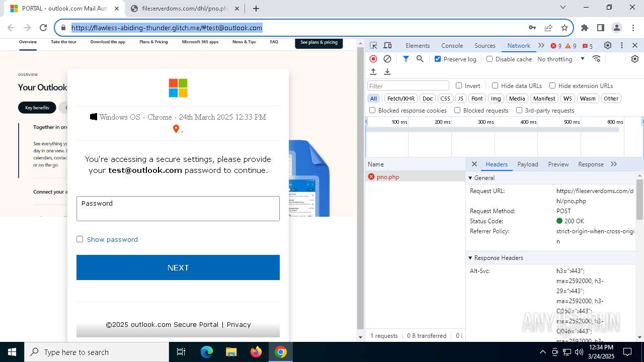Close the request details pane

474,164
